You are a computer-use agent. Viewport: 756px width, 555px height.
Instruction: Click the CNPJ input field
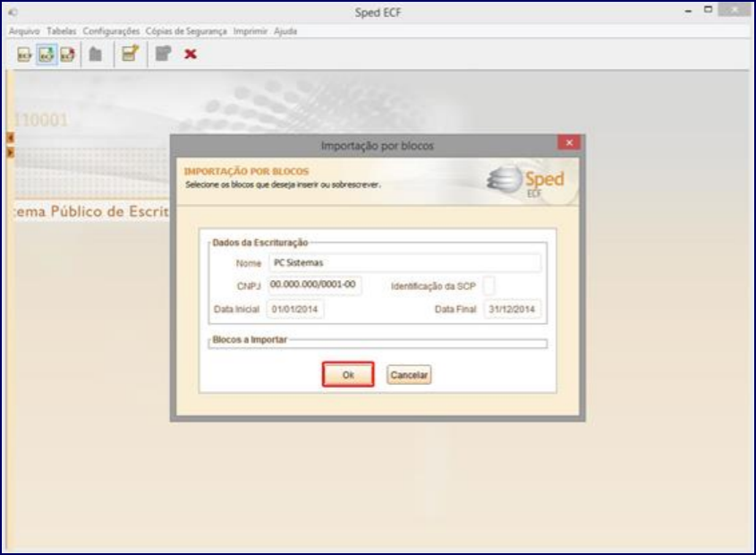[314, 286]
